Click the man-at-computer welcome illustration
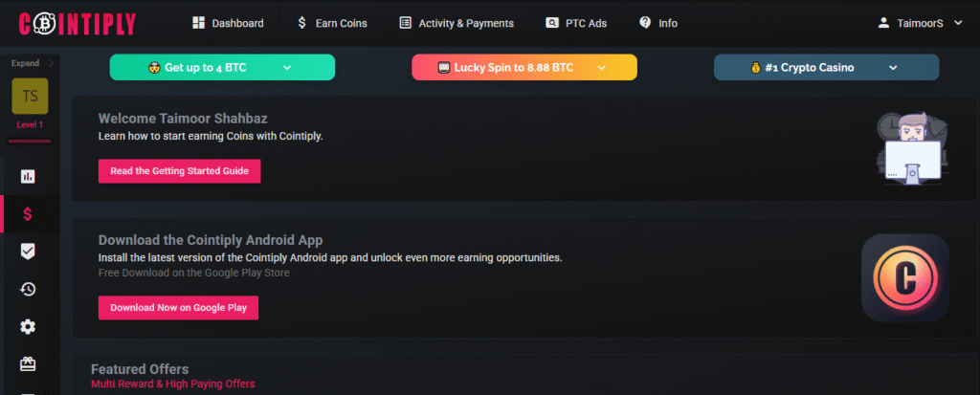 pyautogui.click(x=911, y=148)
